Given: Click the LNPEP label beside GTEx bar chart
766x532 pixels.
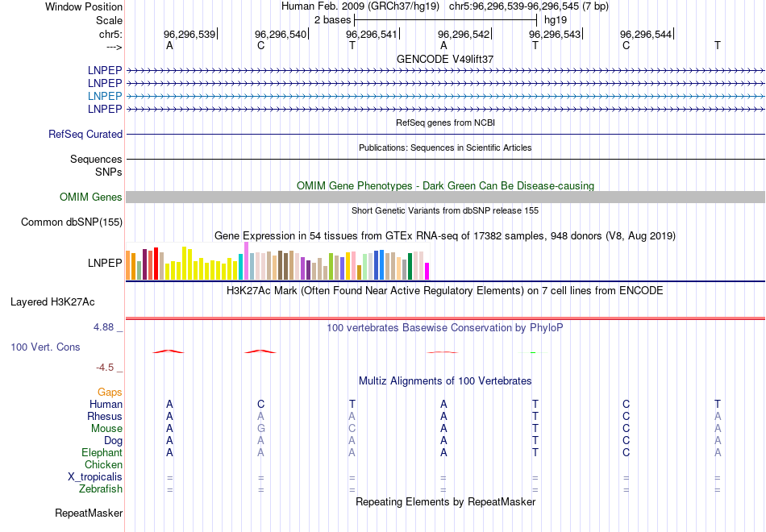Looking at the screenshot, I should tap(105, 263).
